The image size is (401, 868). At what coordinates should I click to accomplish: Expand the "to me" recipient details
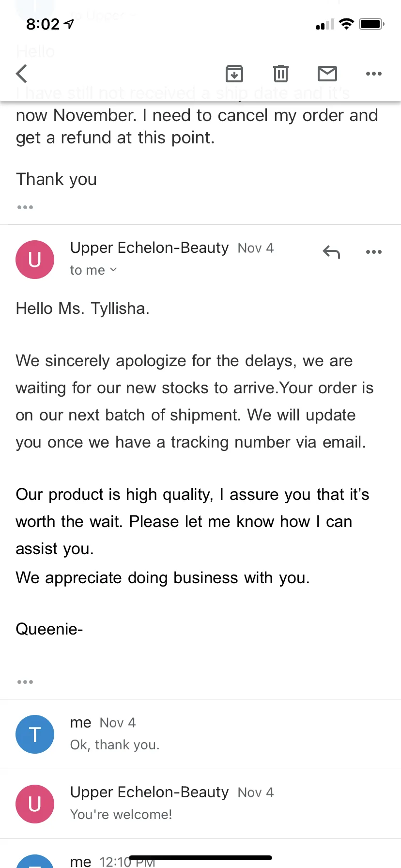click(x=93, y=270)
